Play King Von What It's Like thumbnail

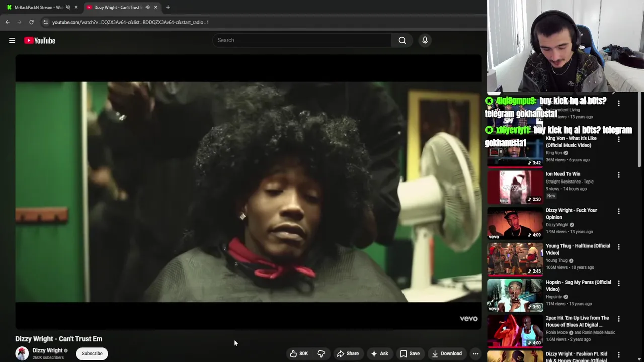tap(515, 151)
